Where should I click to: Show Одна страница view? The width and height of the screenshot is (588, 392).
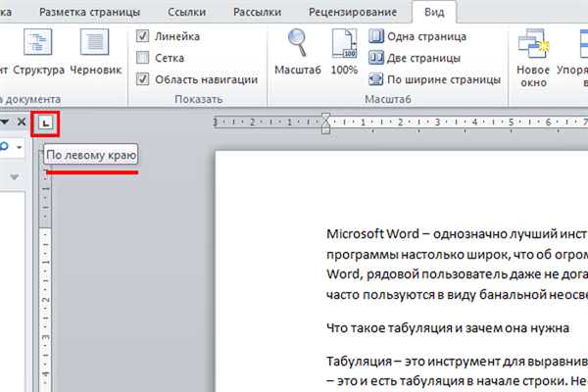[x=417, y=36]
